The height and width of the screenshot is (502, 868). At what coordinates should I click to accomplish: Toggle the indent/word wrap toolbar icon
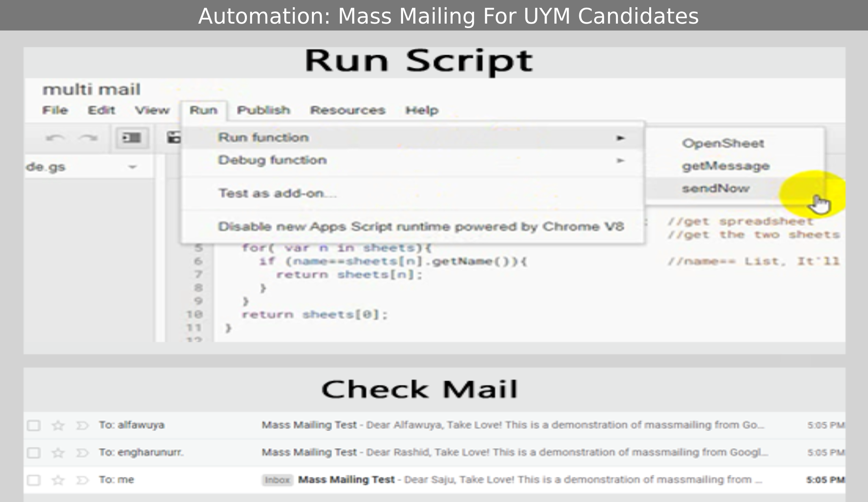(132, 138)
